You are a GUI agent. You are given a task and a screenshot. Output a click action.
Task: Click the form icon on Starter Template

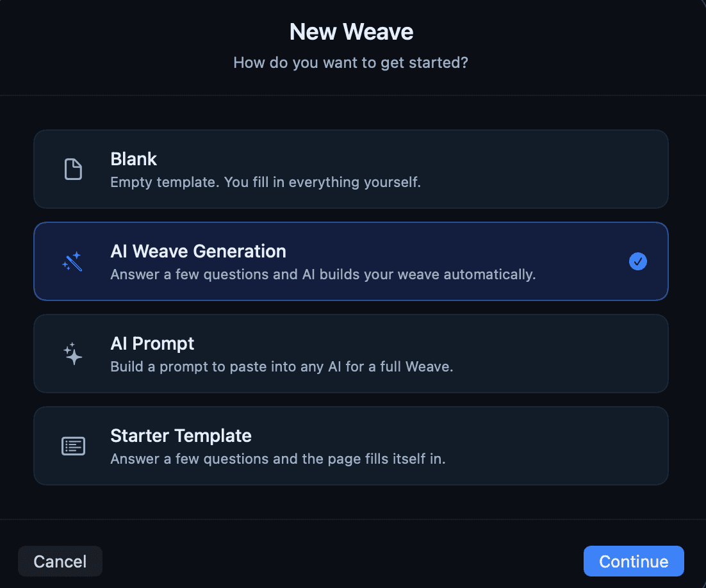(73, 446)
